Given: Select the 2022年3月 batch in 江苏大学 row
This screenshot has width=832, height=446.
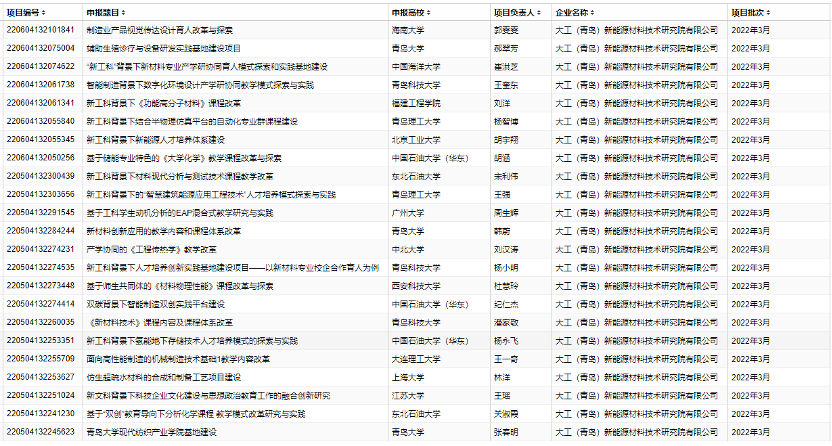Looking at the screenshot, I should [x=750, y=396].
